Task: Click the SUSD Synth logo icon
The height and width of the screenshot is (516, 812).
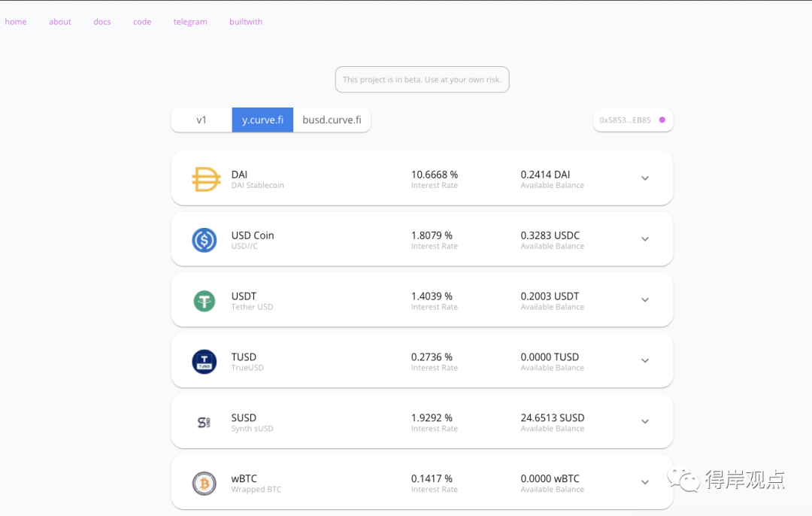Action: [204, 423]
